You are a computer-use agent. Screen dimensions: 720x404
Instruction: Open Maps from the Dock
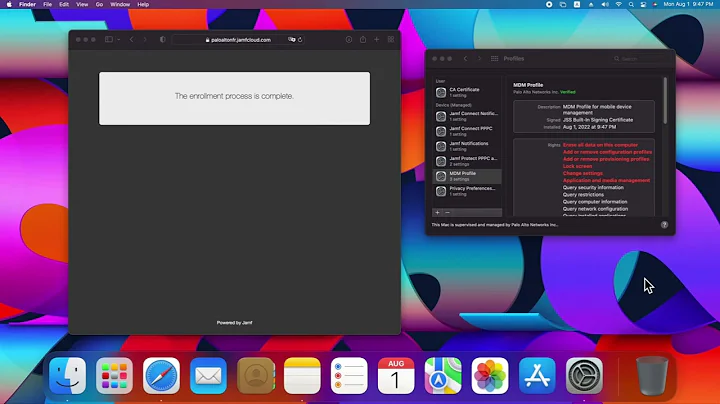pyautogui.click(x=443, y=376)
